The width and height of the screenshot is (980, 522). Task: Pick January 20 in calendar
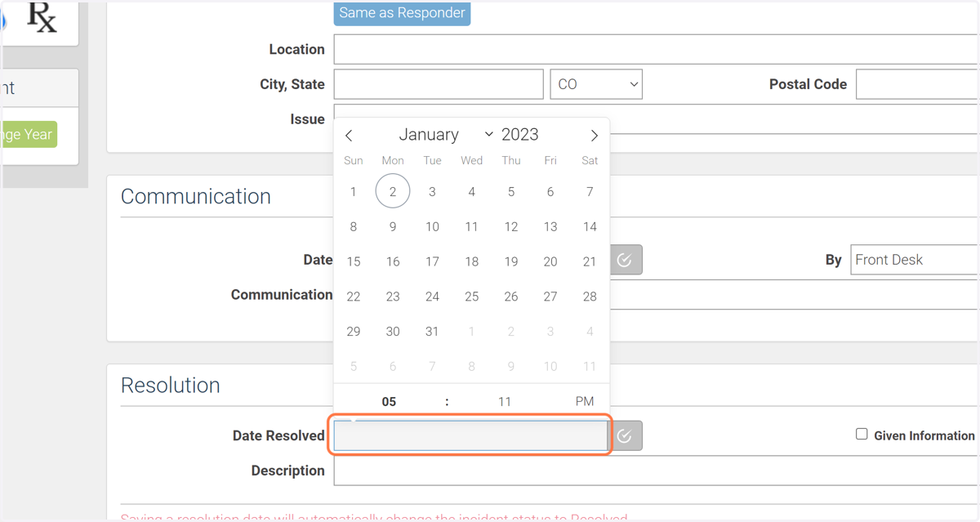click(550, 261)
